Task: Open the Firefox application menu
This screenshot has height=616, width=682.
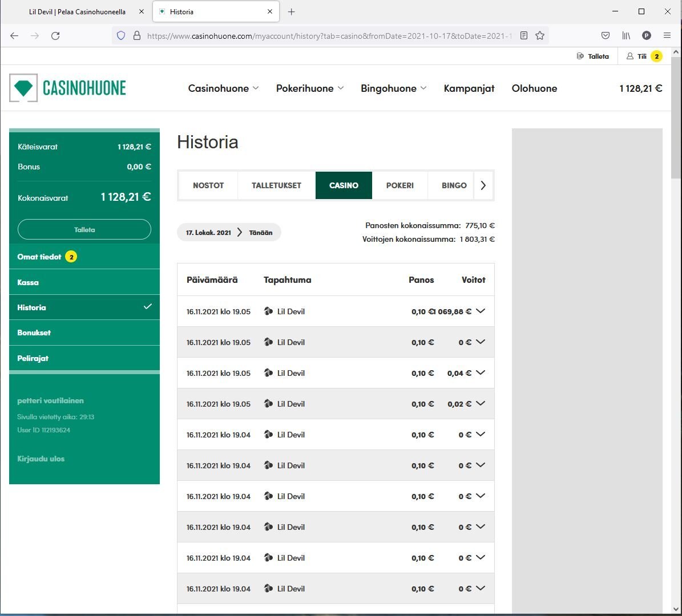Action: pos(667,35)
